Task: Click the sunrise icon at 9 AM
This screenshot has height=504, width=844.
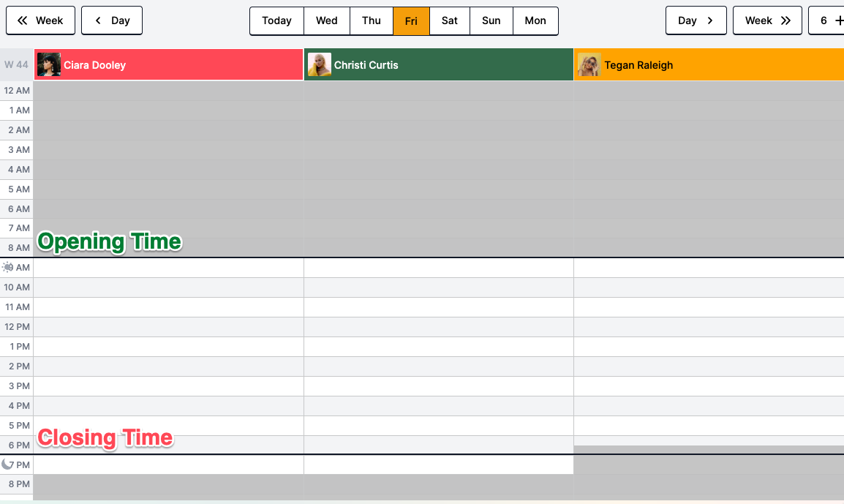Action: click(x=8, y=268)
